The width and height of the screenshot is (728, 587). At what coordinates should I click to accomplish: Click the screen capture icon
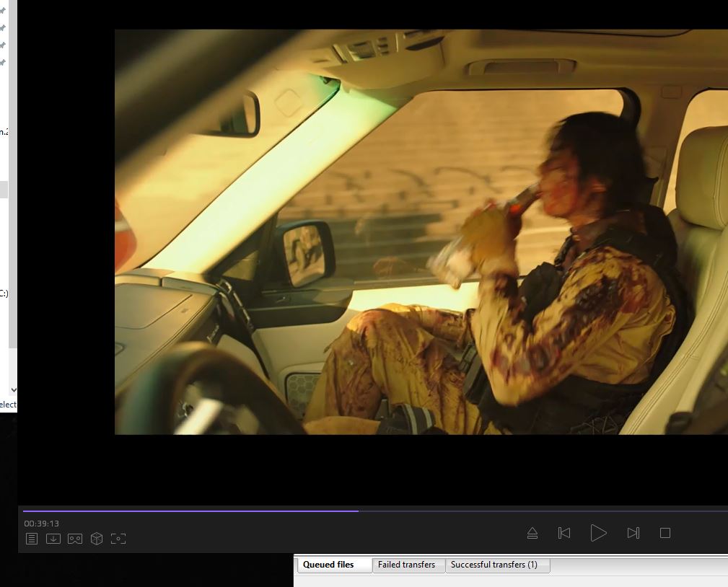pos(118,539)
